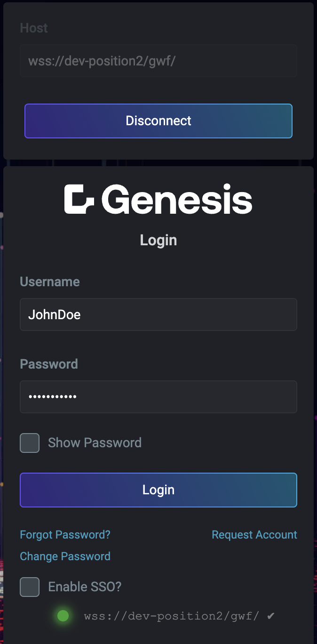The width and height of the screenshot is (317, 644).
Task: Click the Enable SSO? label text
Action: point(85,587)
